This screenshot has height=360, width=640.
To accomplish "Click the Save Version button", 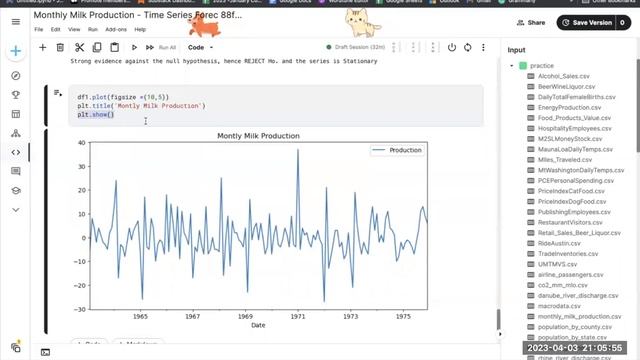I will 588,22.
